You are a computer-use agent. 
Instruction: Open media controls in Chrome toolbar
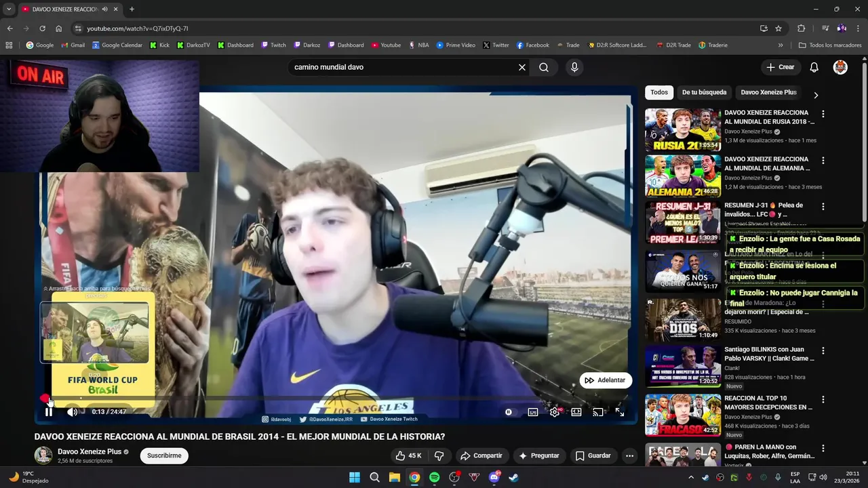pos(825,28)
